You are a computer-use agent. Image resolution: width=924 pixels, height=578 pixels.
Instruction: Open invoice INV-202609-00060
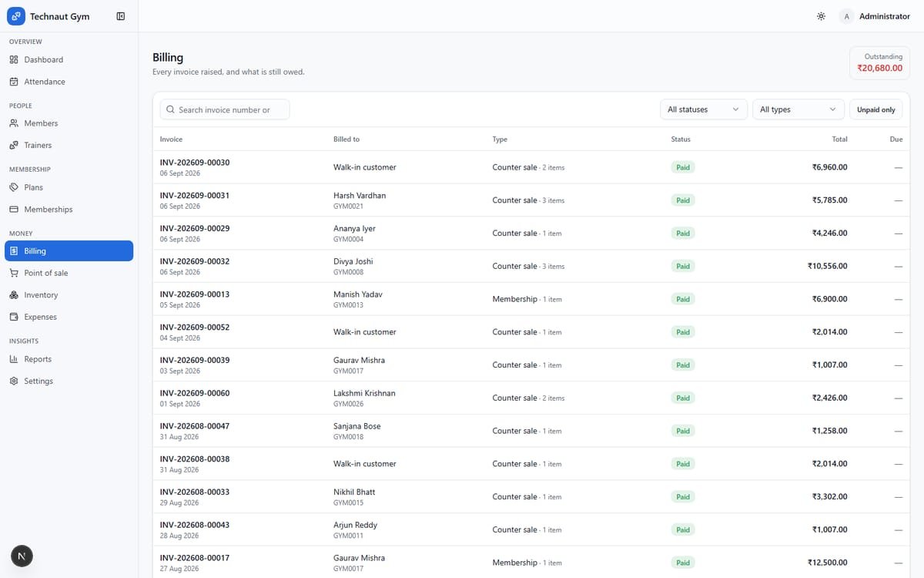click(195, 393)
